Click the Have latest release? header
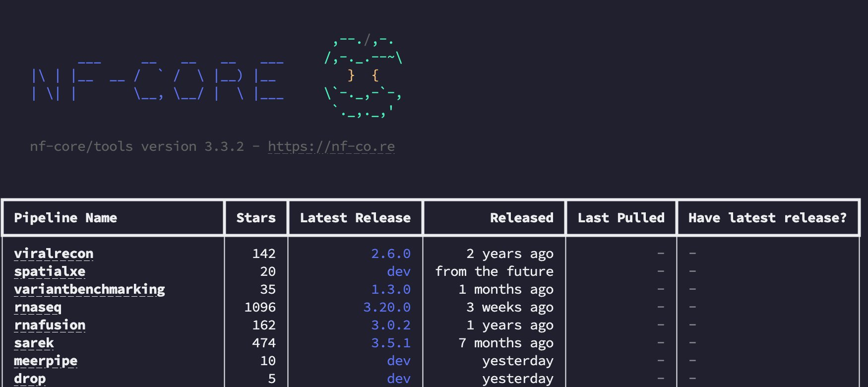This screenshot has width=868, height=387. [x=767, y=218]
